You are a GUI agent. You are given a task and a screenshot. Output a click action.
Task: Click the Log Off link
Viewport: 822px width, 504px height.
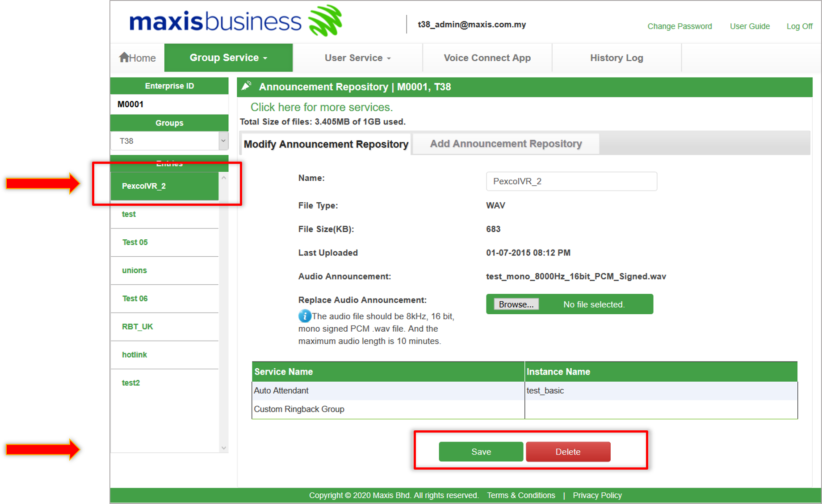coord(799,26)
